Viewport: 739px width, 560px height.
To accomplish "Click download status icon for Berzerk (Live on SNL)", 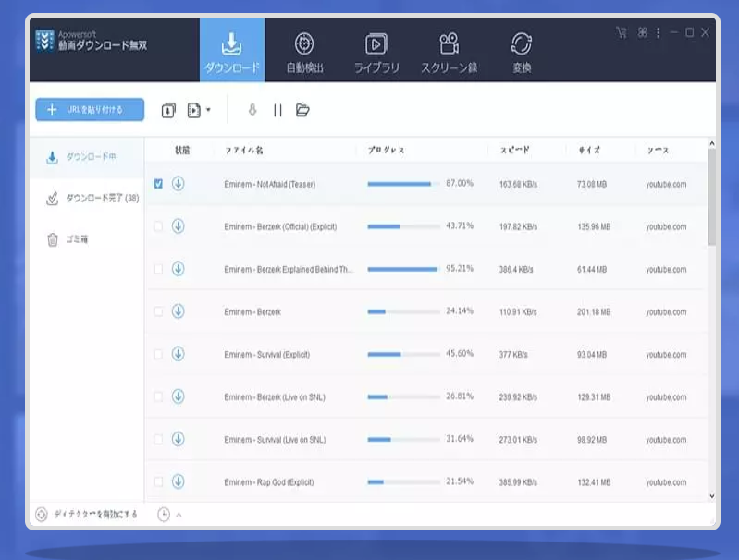I will point(179,396).
